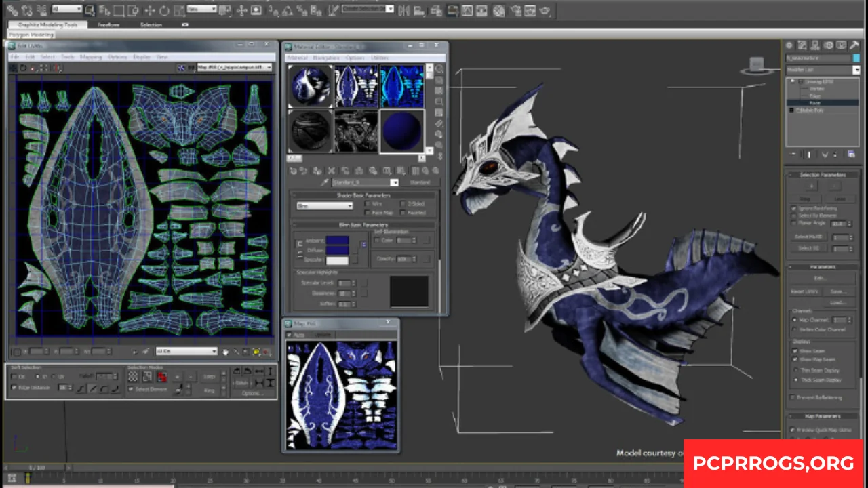The height and width of the screenshot is (488, 868).
Task: Click the ViewCube in the viewport
Action: [x=757, y=66]
